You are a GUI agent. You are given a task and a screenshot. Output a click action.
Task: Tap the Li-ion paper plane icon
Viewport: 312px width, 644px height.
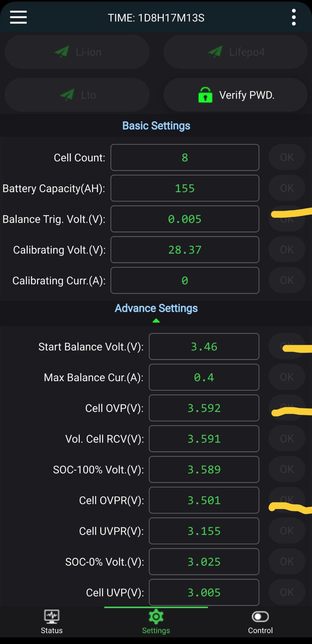[62, 52]
